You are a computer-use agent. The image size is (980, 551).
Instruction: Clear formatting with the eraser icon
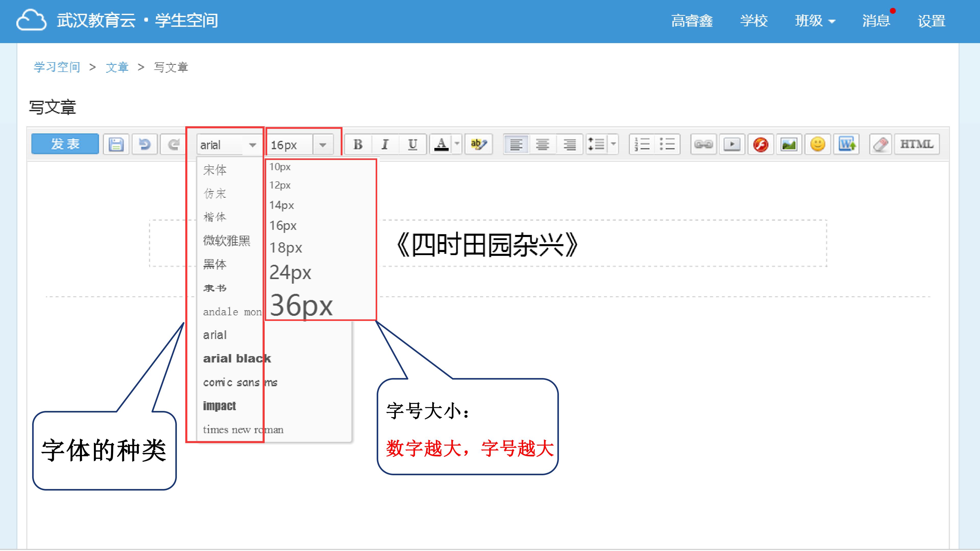point(880,144)
